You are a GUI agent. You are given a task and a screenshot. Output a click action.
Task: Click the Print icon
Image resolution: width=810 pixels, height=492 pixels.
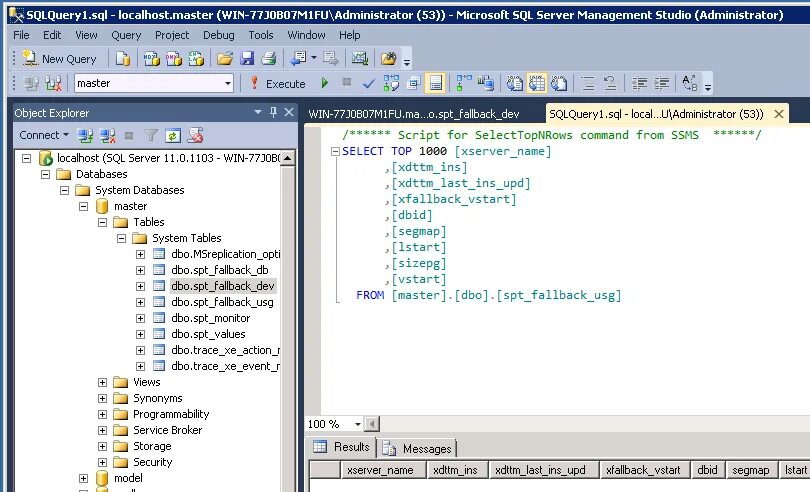269,59
